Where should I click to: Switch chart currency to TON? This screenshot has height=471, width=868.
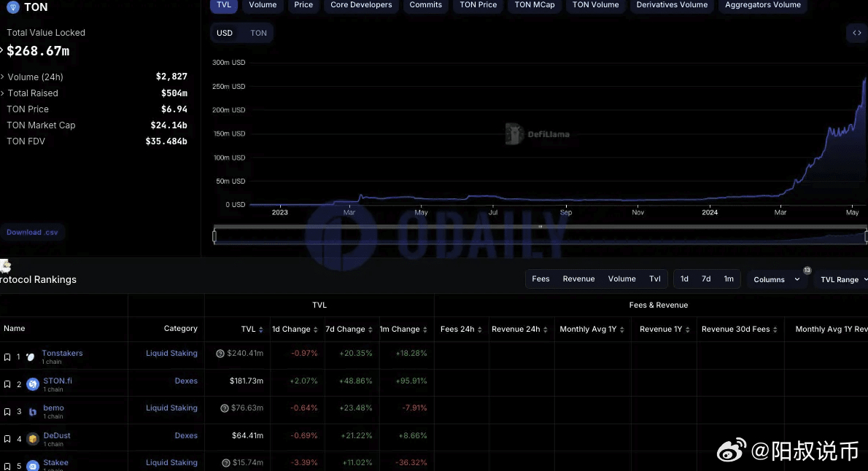pos(258,33)
